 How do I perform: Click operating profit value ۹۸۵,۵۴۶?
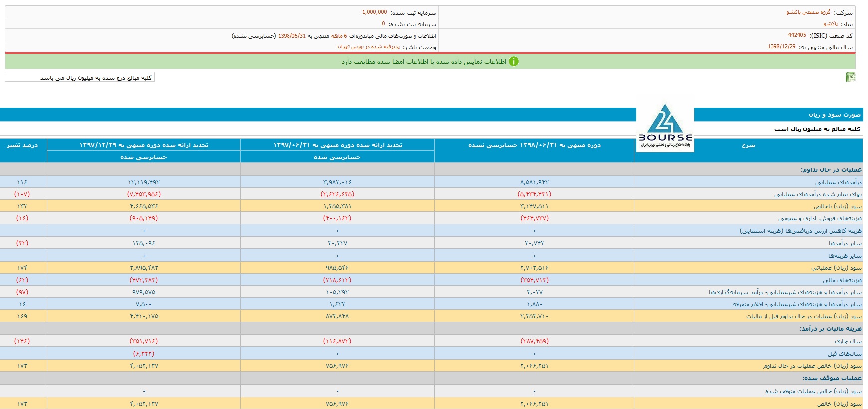click(x=337, y=268)
